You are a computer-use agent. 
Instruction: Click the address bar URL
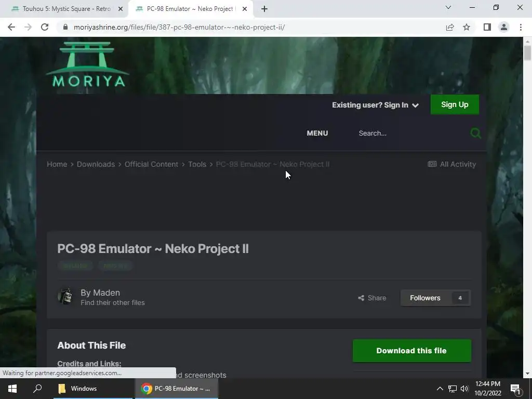179,27
